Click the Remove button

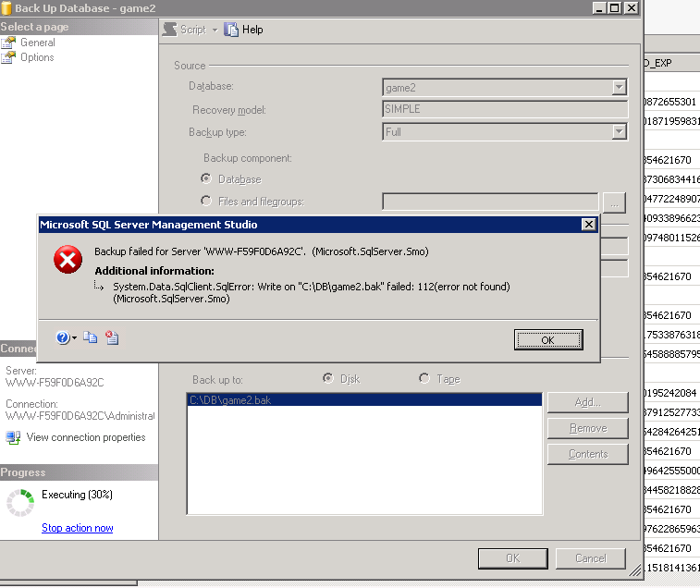587,428
